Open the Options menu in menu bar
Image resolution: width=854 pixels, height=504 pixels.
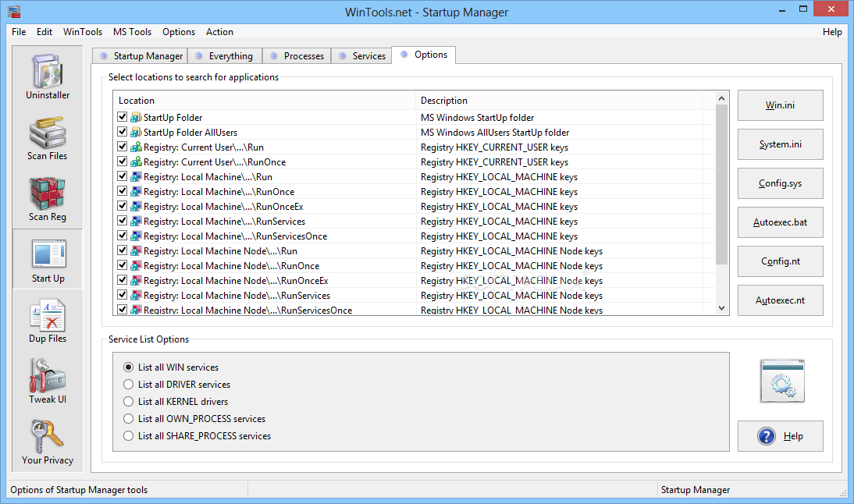[179, 31]
